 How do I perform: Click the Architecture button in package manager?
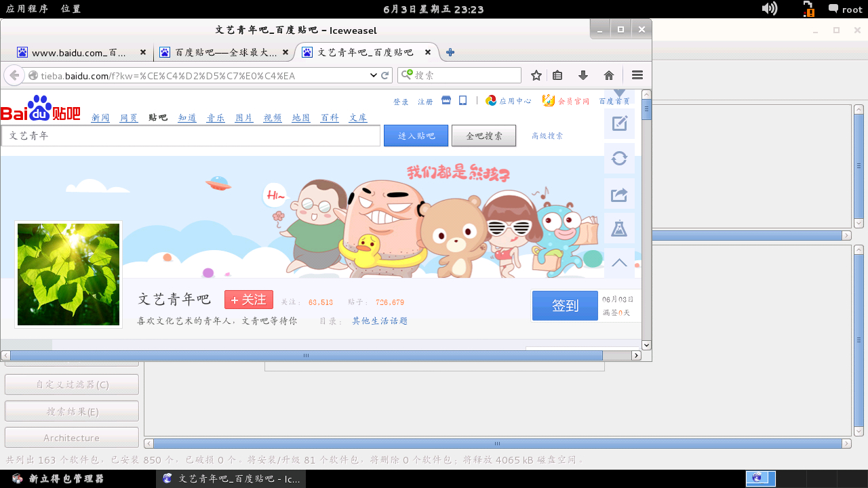[x=72, y=438]
